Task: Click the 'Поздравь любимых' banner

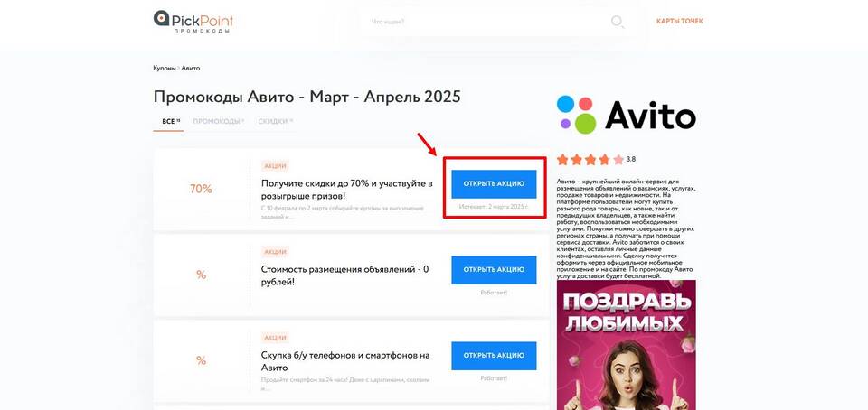Action: (x=626, y=345)
